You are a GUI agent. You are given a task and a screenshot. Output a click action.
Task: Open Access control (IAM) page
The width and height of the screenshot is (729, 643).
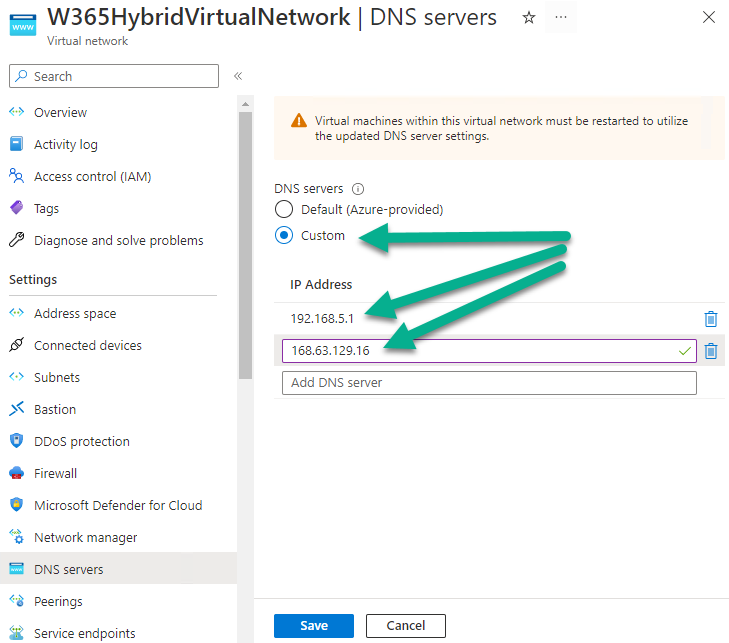(x=93, y=177)
